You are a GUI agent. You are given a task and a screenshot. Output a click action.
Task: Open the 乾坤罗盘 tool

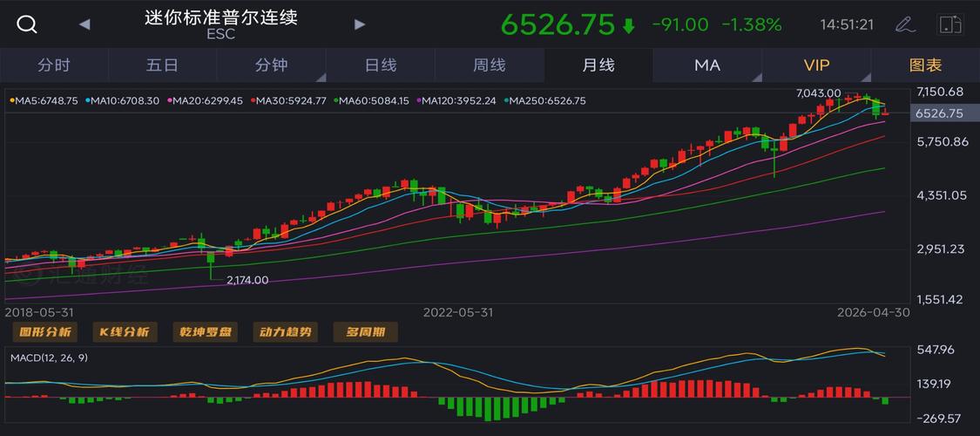coord(206,332)
